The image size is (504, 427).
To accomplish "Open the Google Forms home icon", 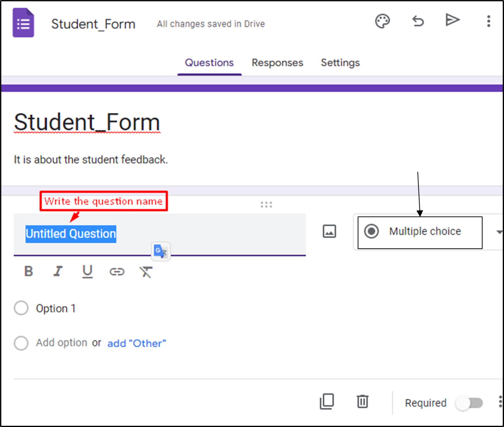I will click(x=23, y=23).
